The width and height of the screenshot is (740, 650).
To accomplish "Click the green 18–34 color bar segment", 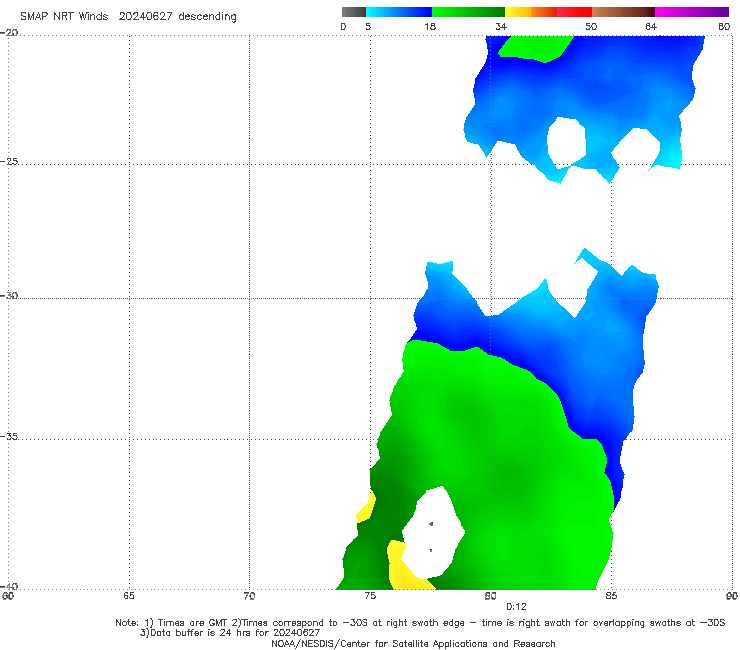I will (x=468, y=12).
